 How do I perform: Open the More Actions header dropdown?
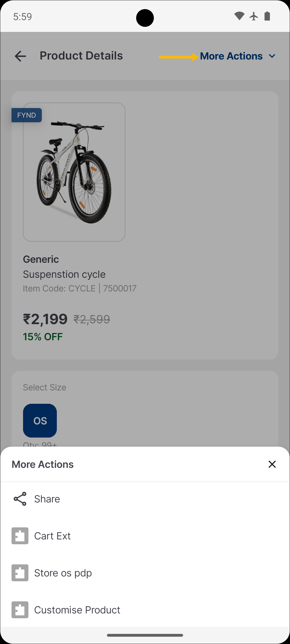231,56
